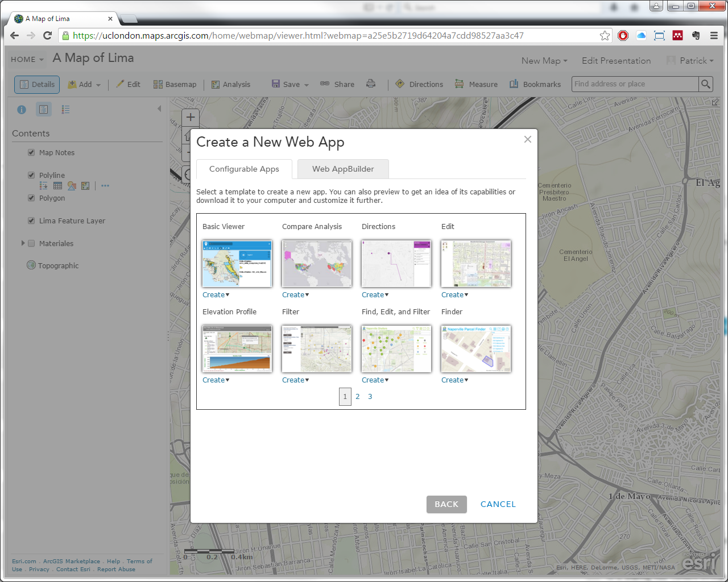Open the HOME dropdown menu
Screen dimensions: 728x582
27,59
